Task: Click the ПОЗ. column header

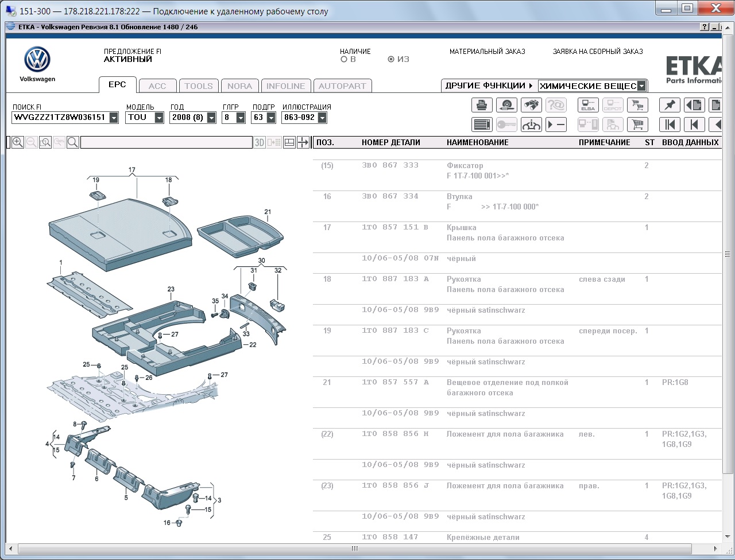Action: pyautogui.click(x=325, y=142)
